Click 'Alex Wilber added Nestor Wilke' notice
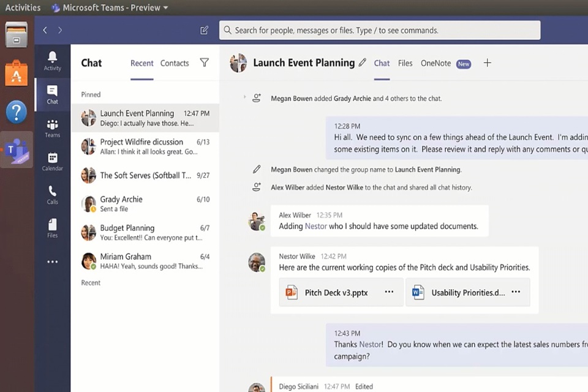The height and width of the screenshot is (392, 588). click(371, 187)
